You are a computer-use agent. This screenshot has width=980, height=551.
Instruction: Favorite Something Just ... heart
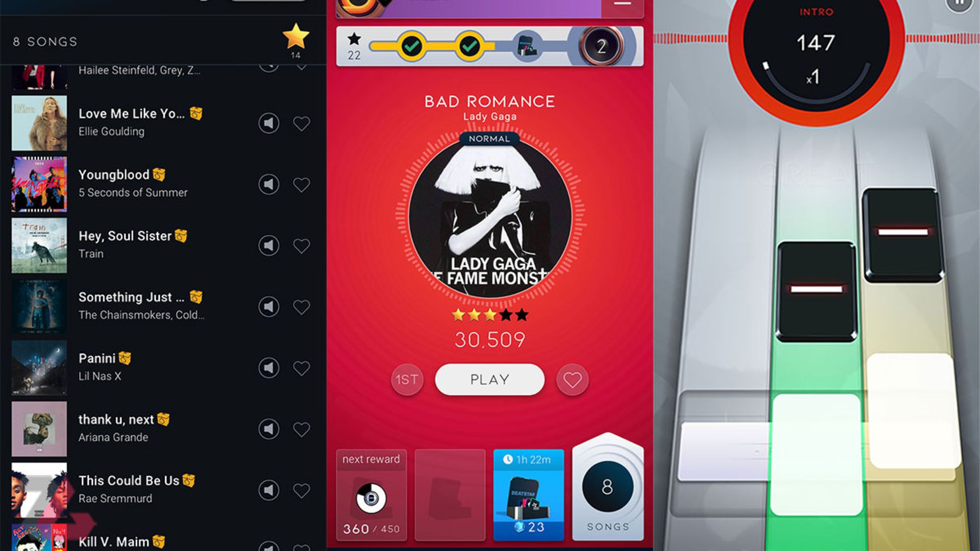tap(302, 307)
